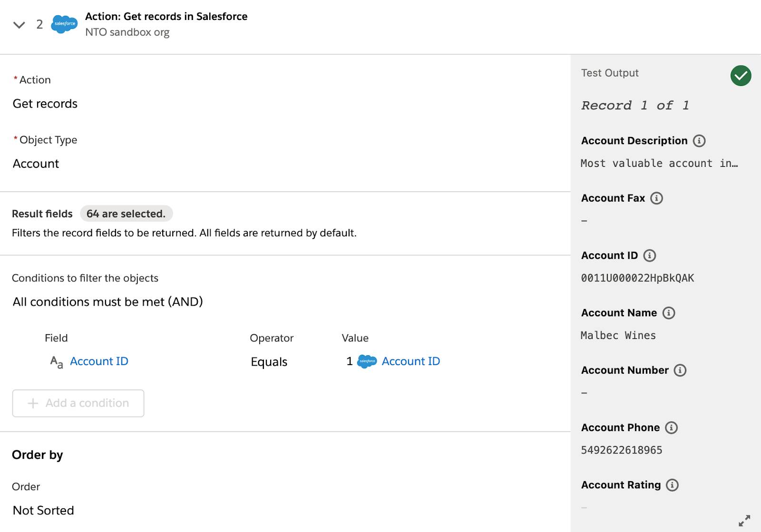This screenshot has width=761, height=532.
Task: Open the Account ID field link
Action: tap(99, 361)
